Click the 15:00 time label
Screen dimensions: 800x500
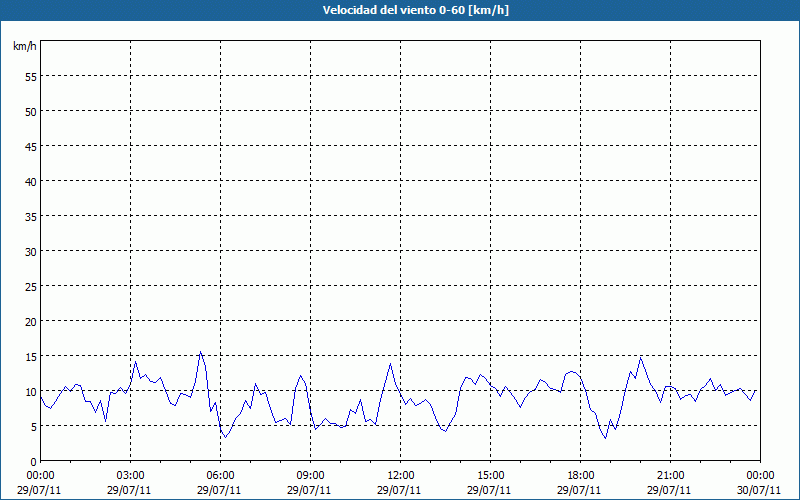(x=491, y=476)
